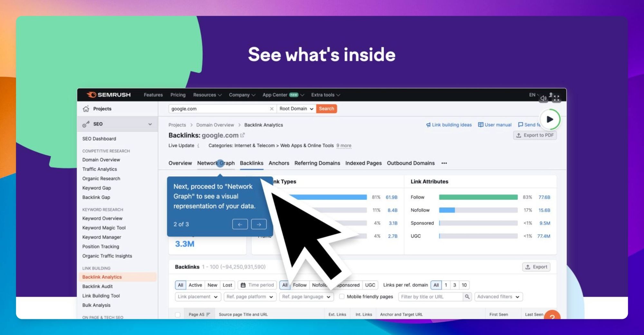Screen dimensions: 644x335
Task: Select UGC link attribute filter
Action: (x=370, y=285)
